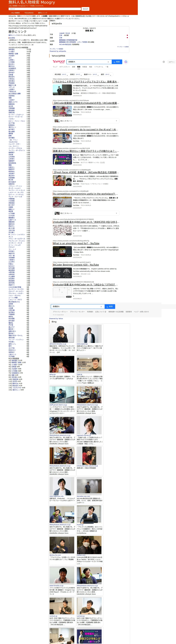Click the ログイン button
The image size is (176, 644).
click(171, 62)
